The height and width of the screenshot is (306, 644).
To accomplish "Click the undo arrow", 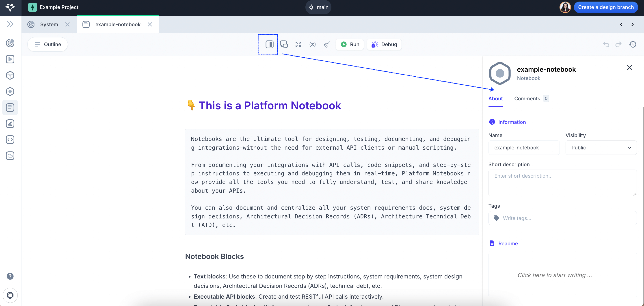I will tap(606, 45).
